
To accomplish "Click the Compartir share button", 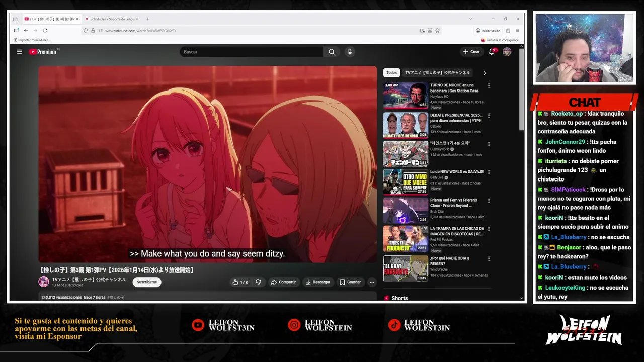I will tap(283, 282).
